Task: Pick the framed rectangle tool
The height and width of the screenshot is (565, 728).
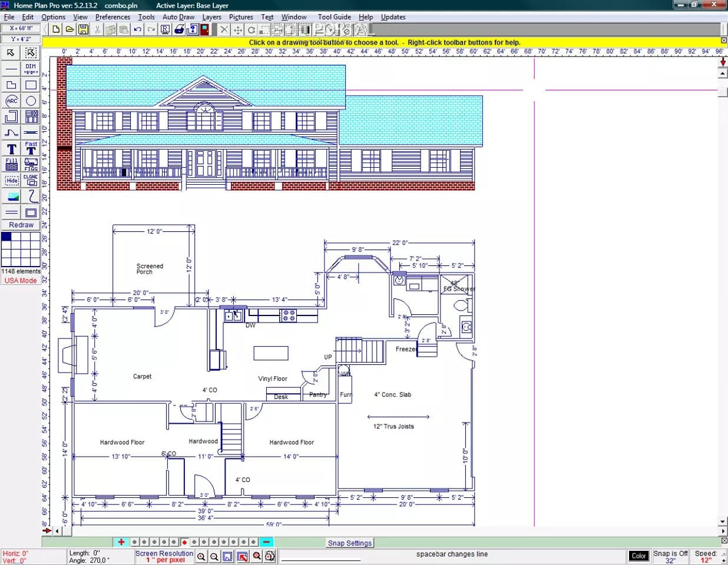Action: point(31,212)
